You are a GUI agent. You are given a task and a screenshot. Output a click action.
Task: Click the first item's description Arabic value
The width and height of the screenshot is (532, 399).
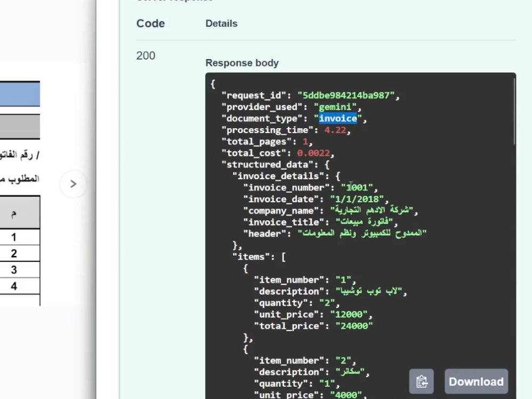(369, 291)
